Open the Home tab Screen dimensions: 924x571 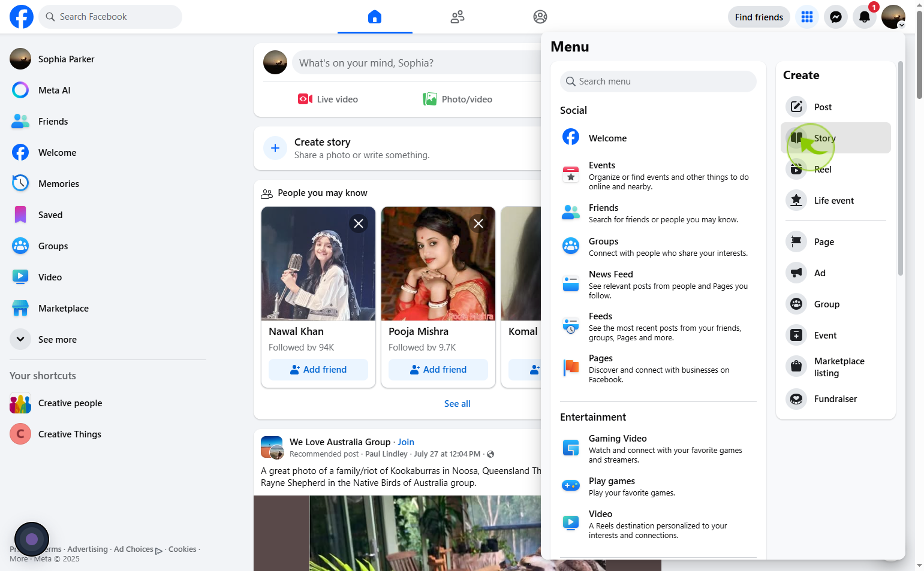(x=375, y=17)
